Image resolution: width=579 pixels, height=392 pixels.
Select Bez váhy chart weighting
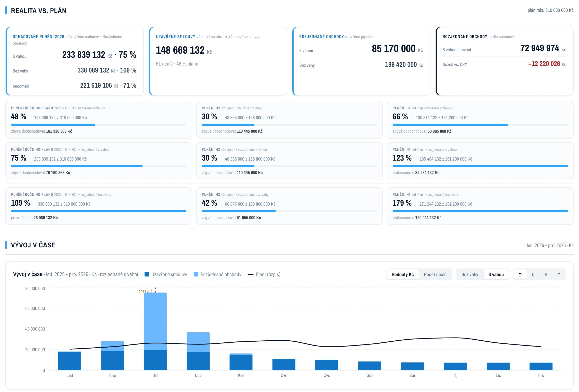point(470,274)
